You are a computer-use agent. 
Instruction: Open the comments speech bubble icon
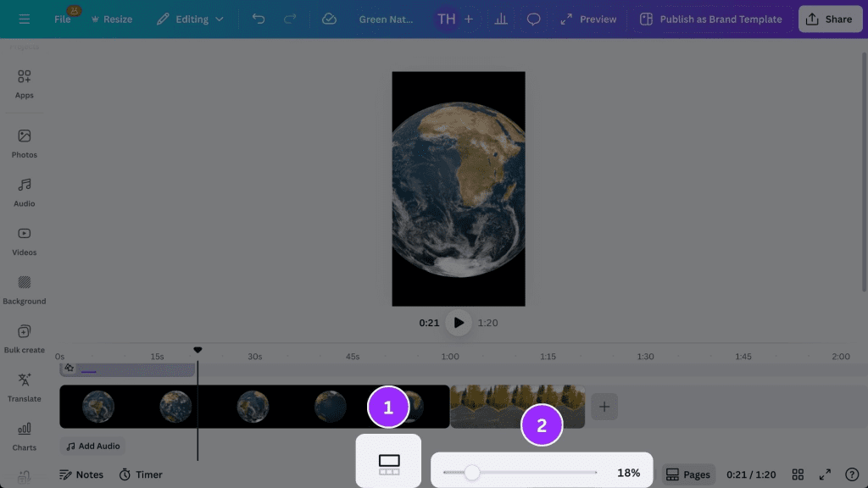(533, 19)
